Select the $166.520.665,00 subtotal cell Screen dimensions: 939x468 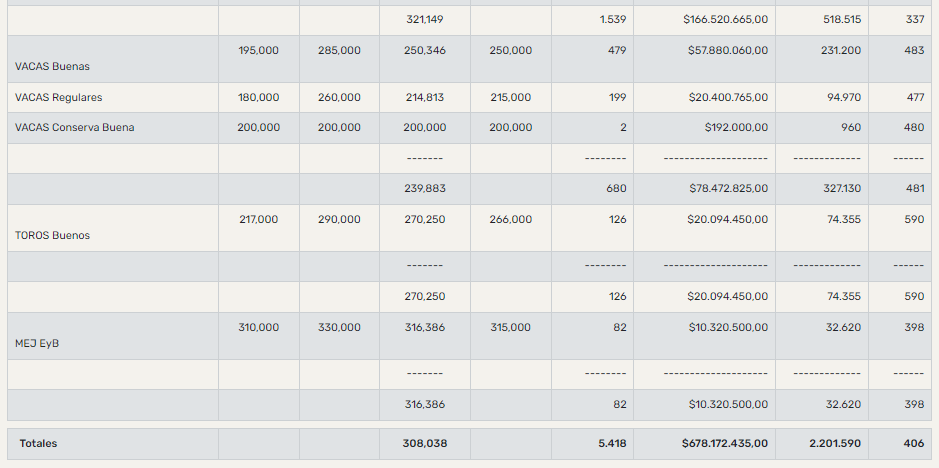point(726,20)
